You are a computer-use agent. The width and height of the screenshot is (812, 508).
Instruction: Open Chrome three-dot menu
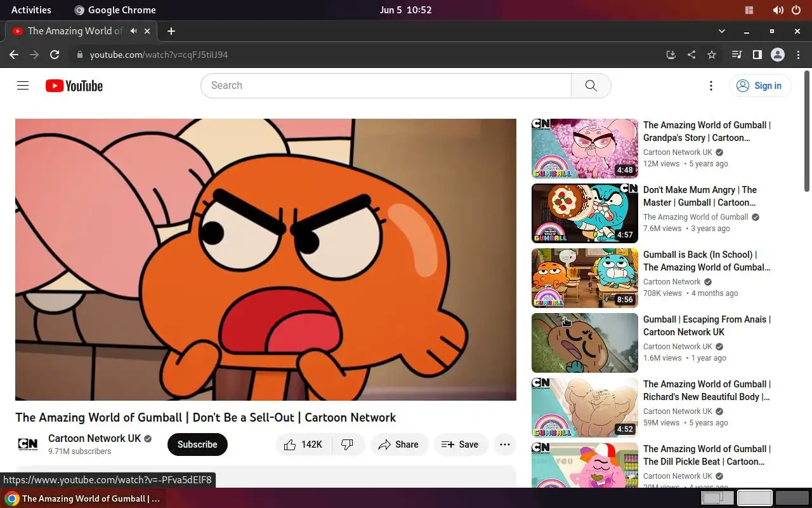tap(798, 55)
